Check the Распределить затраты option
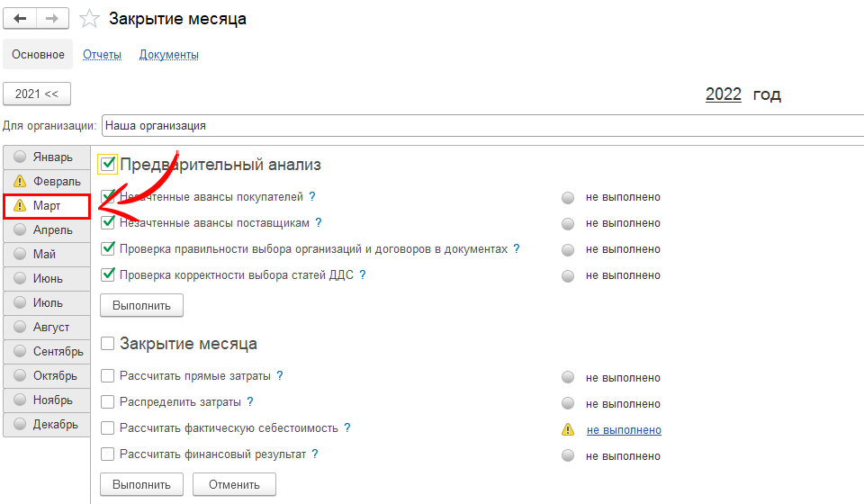 click(108, 402)
